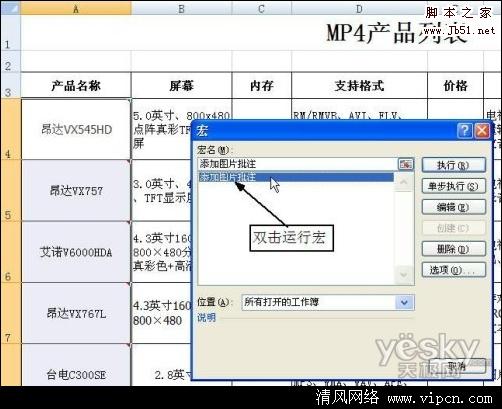Select the cell 台电C300SE
The width and height of the screenshot is (502, 409).
(x=76, y=365)
